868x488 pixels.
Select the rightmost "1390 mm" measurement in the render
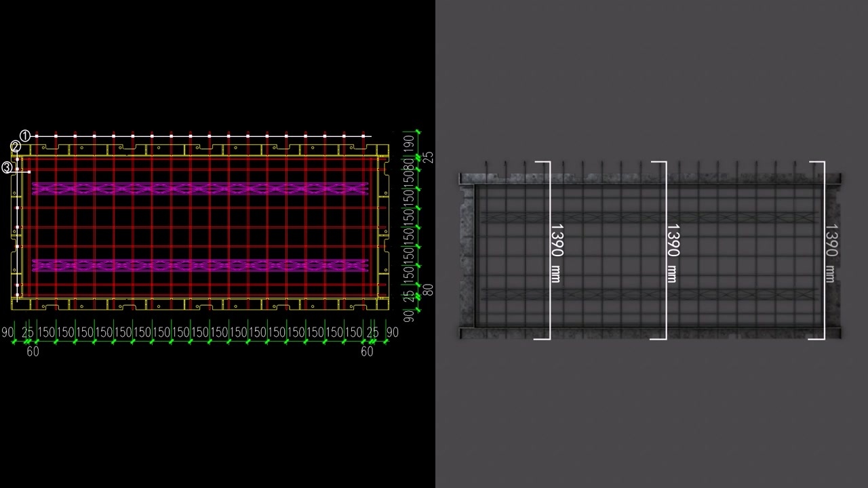[831, 253]
